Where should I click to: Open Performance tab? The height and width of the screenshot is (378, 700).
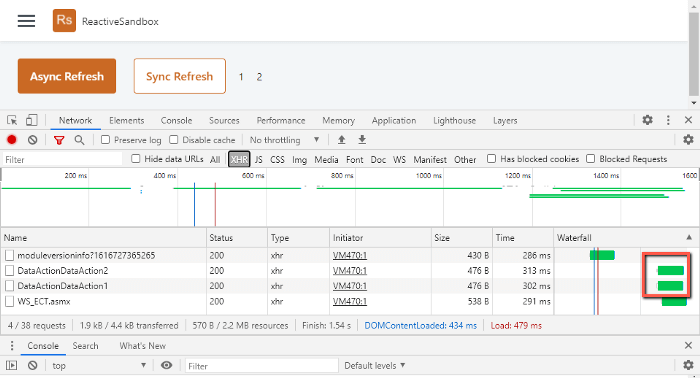(x=281, y=120)
